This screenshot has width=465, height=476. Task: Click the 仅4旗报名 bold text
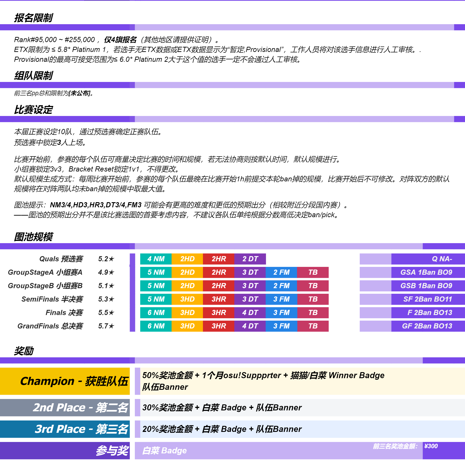(121, 40)
